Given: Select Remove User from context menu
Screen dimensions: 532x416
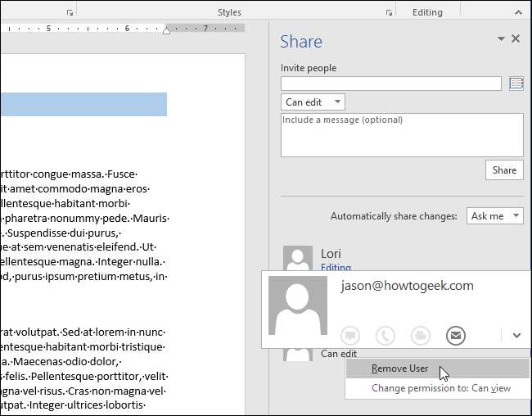Looking at the screenshot, I should click(x=399, y=369).
